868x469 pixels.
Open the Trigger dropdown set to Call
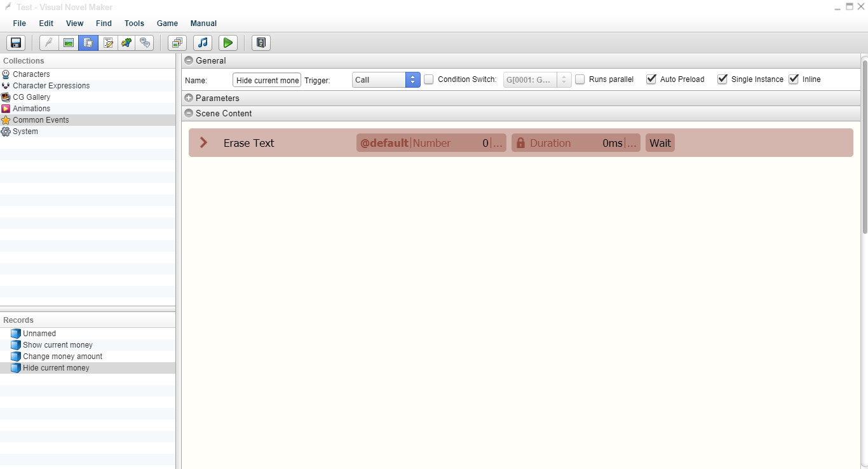(386, 80)
